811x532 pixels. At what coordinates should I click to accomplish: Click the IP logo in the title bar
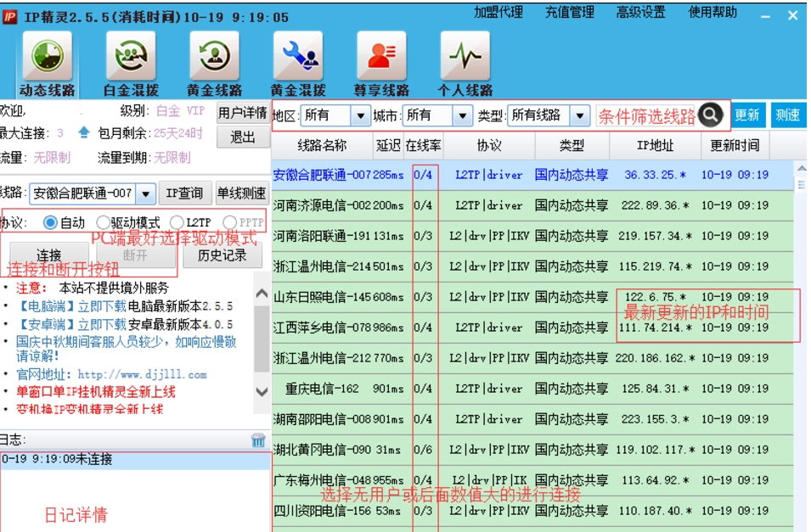tap(10, 17)
